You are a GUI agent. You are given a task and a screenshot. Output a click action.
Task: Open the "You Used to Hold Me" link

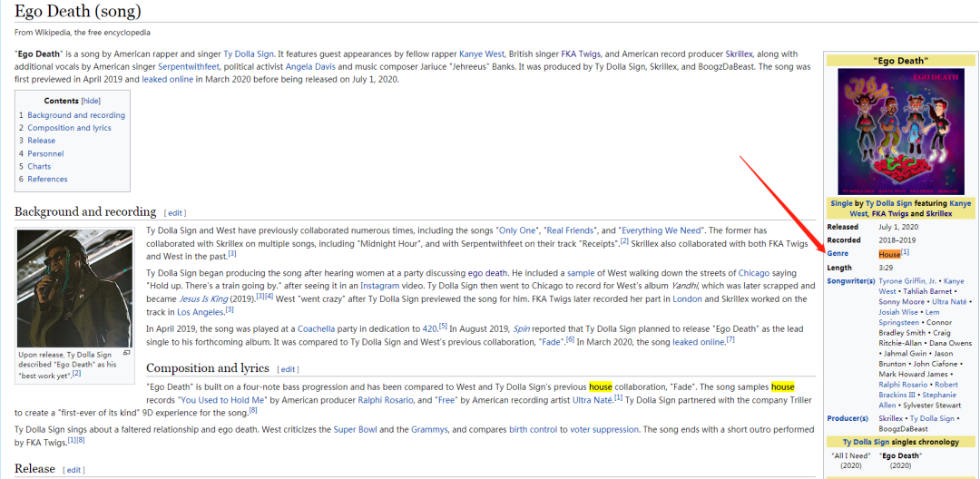click(x=223, y=400)
